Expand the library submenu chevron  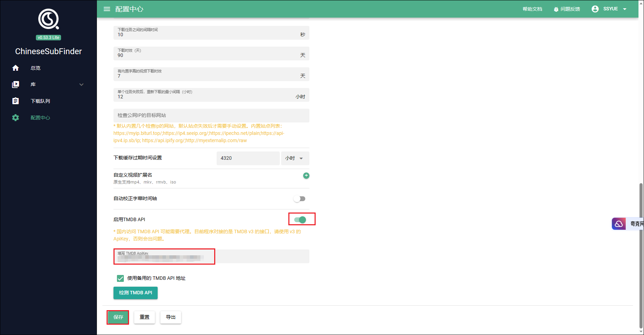(x=81, y=85)
